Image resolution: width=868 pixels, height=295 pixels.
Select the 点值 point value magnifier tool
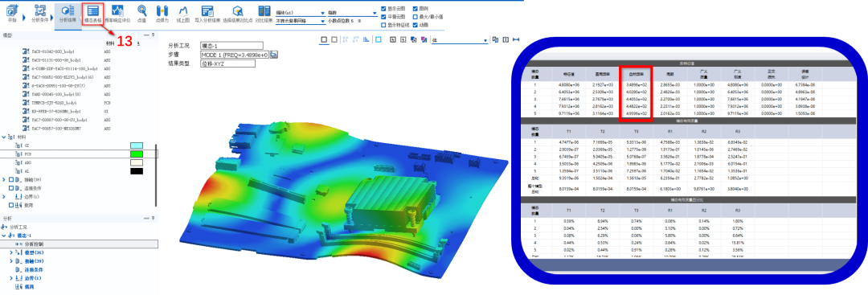click(x=141, y=13)
